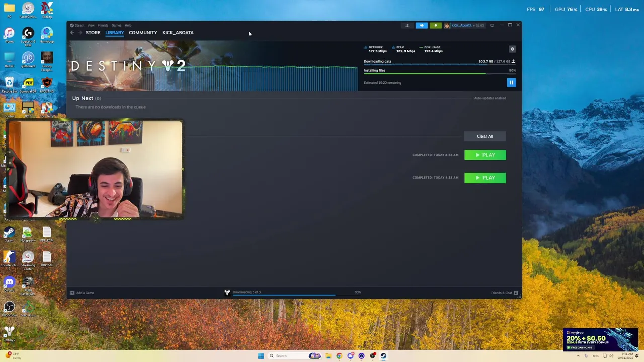Open the Help menu
This screenshot has height=362, width=644.
tap(128, 25)
